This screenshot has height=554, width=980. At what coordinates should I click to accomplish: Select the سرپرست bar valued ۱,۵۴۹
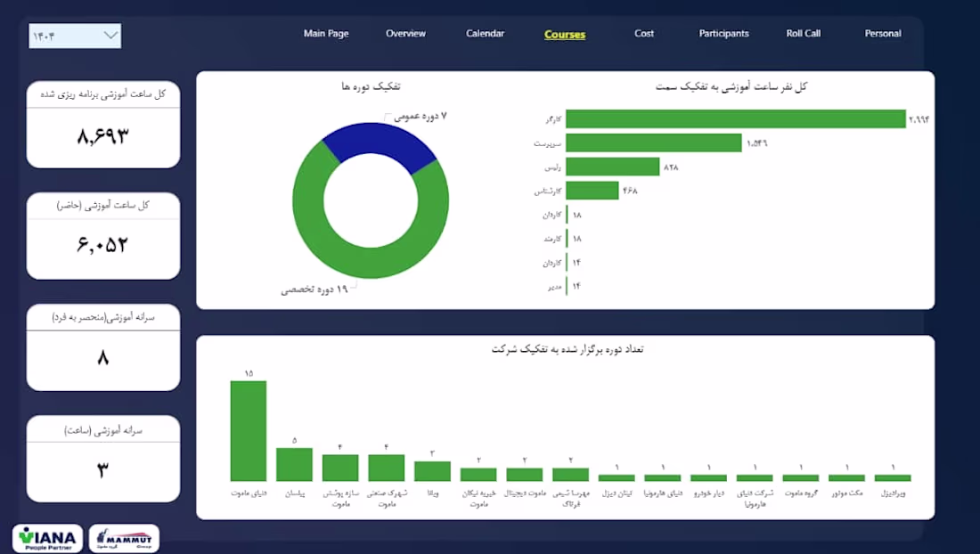(654, 143)
